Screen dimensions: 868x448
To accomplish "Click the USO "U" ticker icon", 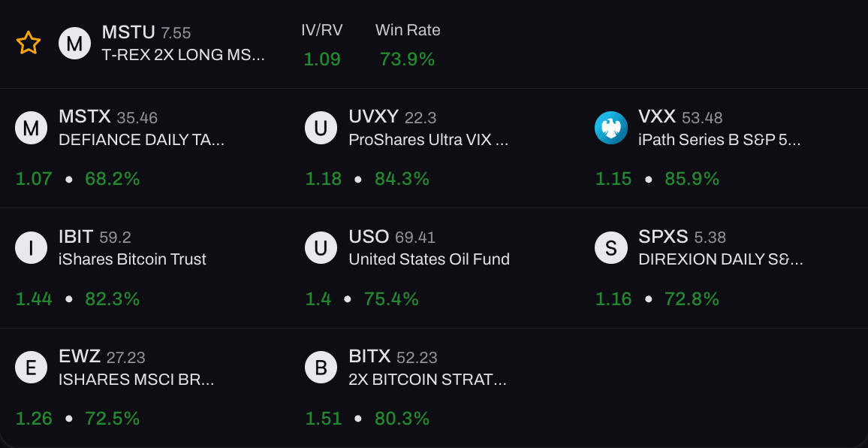I will (321, 247).
